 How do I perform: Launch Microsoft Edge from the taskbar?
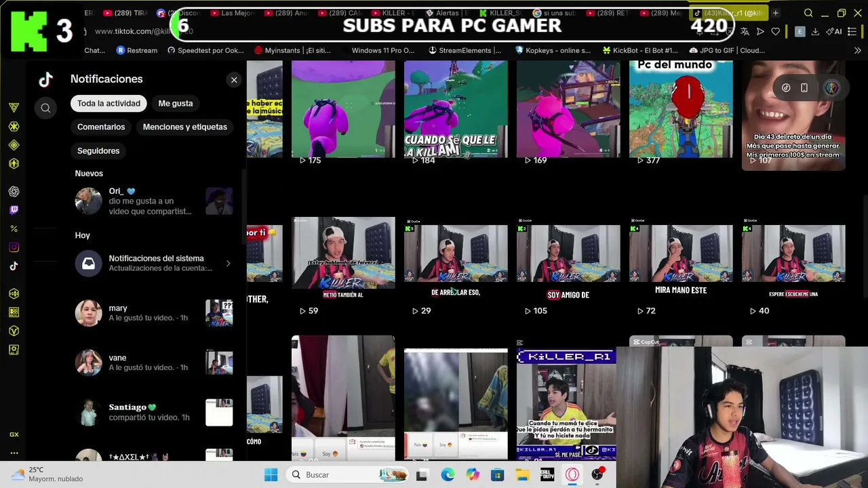[x=448, y=474]
